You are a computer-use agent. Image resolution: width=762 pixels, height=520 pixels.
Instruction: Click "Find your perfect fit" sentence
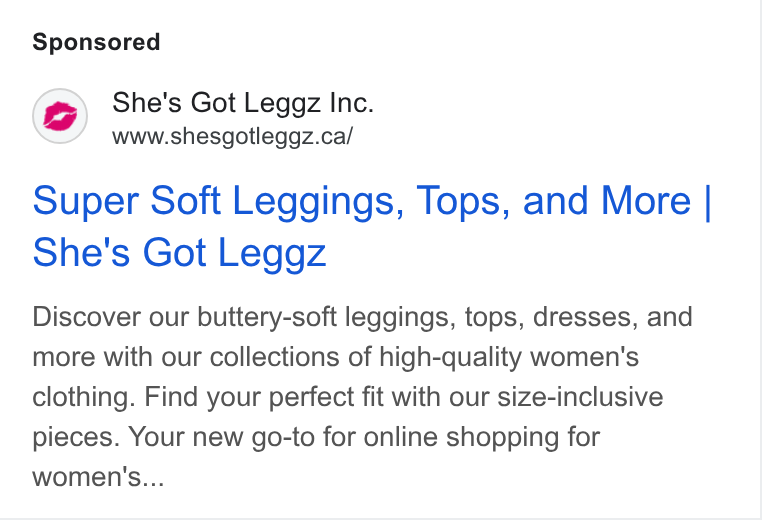[263, 397]
